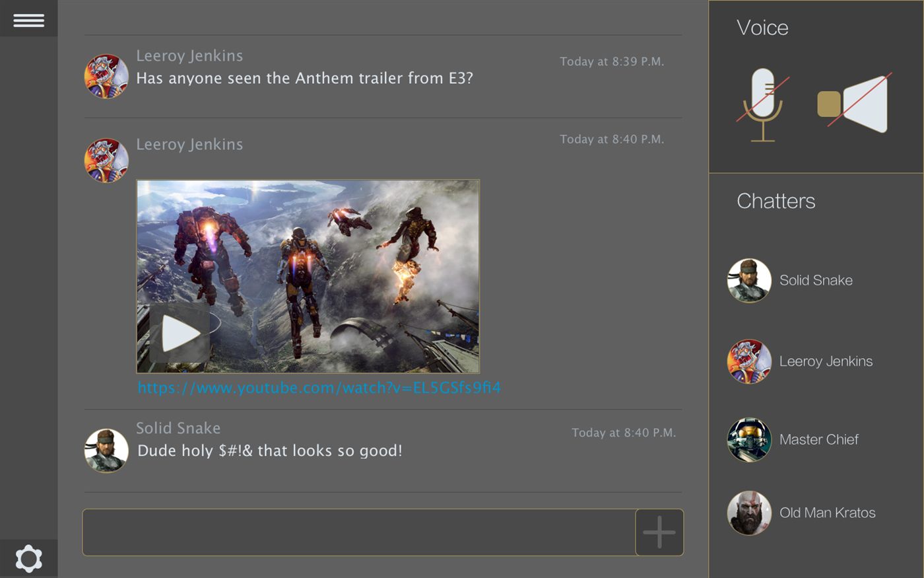
Task: Click the Master Chief name in Chatters
Action: click(818, 439)
